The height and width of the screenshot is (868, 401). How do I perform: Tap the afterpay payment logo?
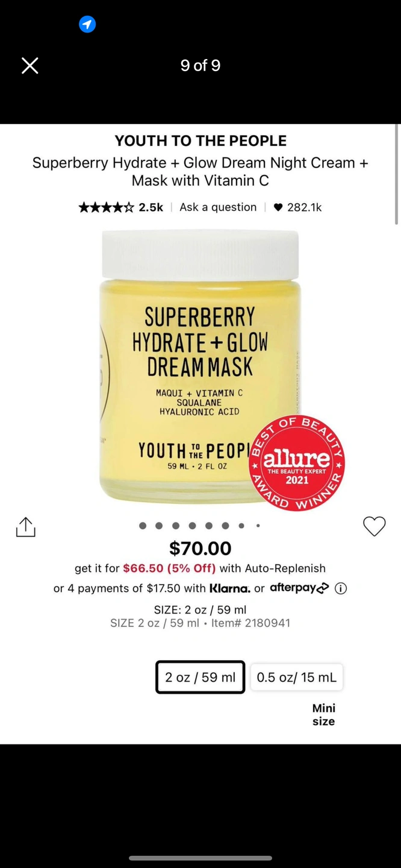pyautogui.click(x=299, y=588)
